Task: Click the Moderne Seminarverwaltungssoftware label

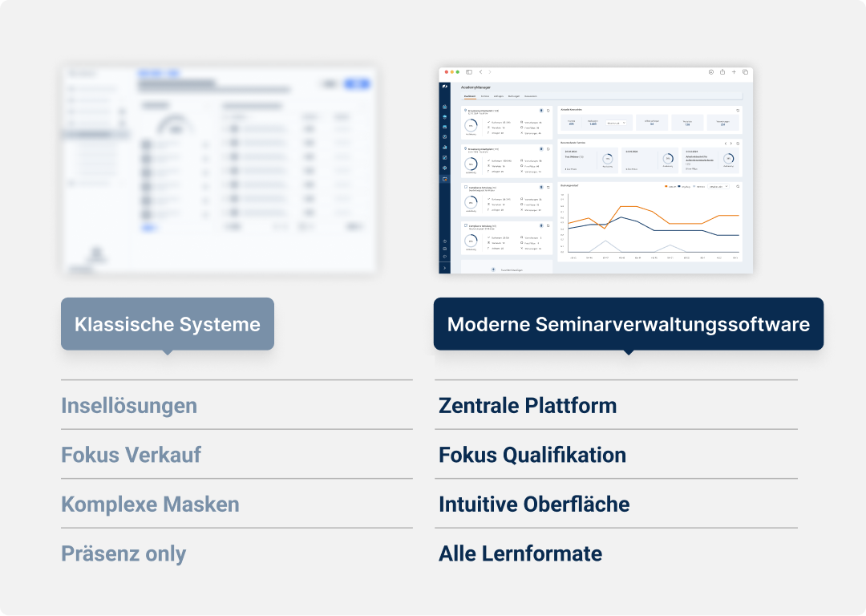Action: [x=628, y=324]
